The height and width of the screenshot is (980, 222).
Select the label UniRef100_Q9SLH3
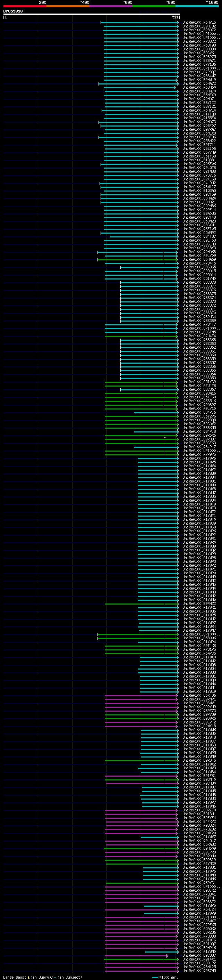[199, 244]
